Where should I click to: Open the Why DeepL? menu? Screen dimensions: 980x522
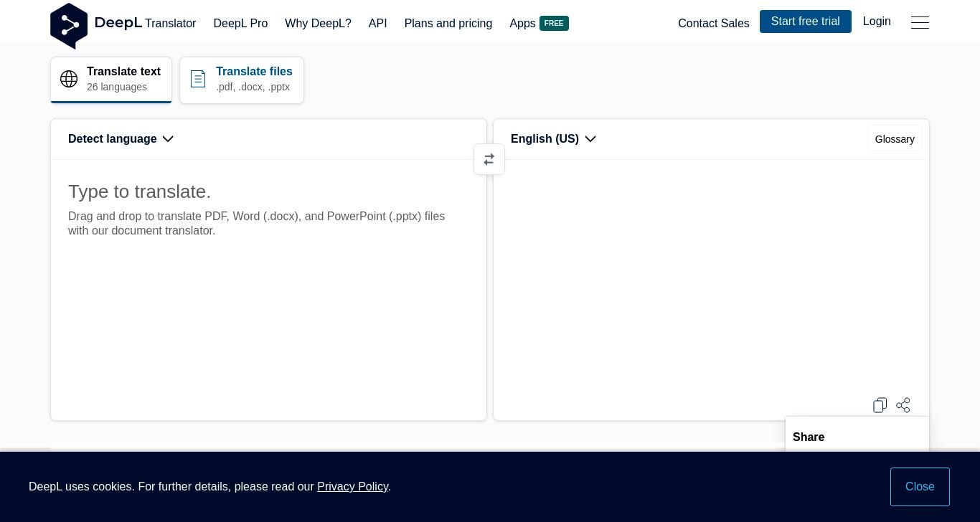pos(318,24)
